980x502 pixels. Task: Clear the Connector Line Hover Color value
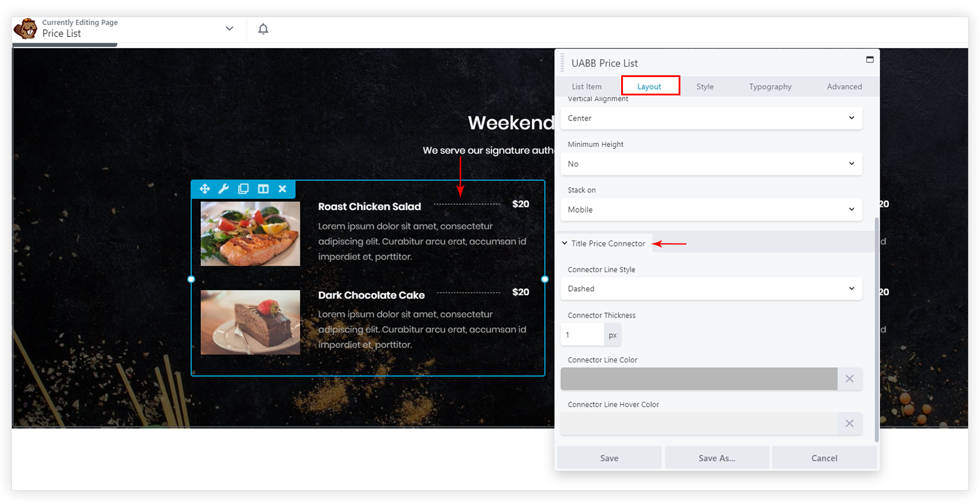pos(850,423)
